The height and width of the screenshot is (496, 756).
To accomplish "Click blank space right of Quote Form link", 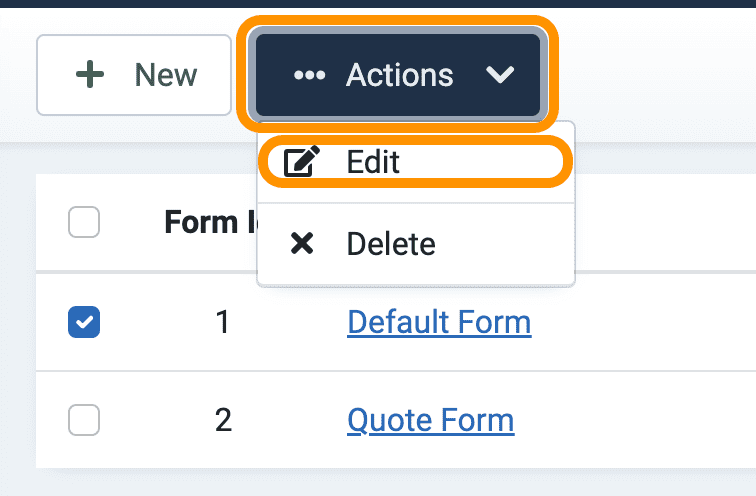I will [635, 420].
